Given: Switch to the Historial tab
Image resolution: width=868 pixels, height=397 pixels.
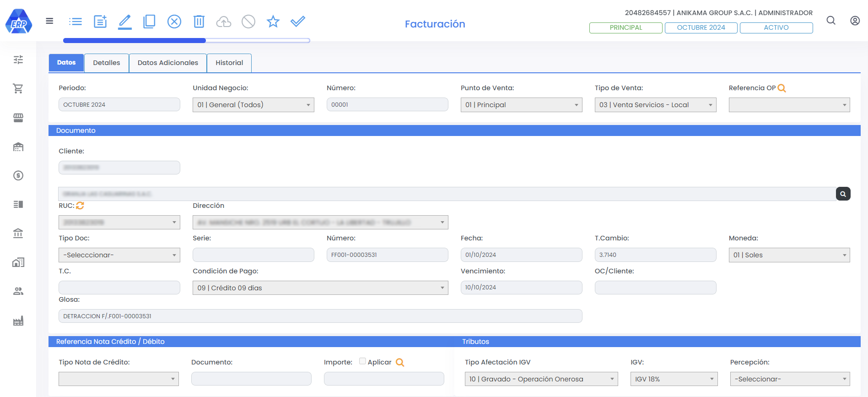Looking at the screenshot, I should [x=229, y=63].
